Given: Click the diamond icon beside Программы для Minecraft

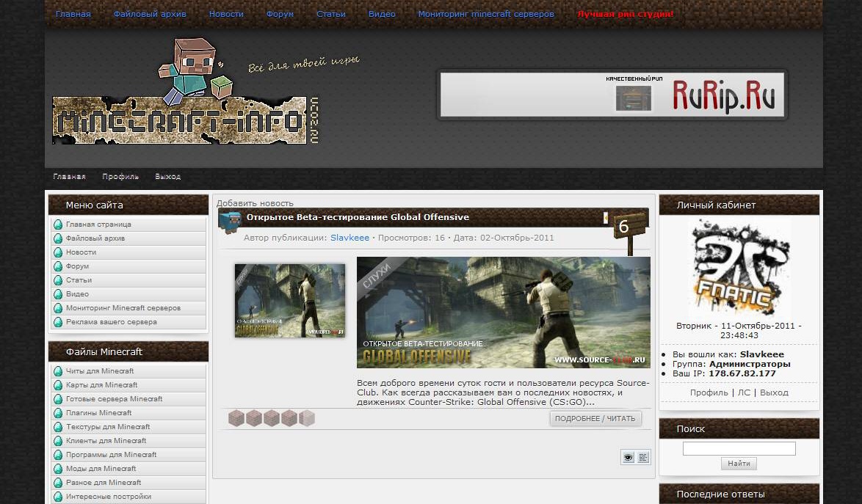Looking at the screenshot, I should pos(58,455).
